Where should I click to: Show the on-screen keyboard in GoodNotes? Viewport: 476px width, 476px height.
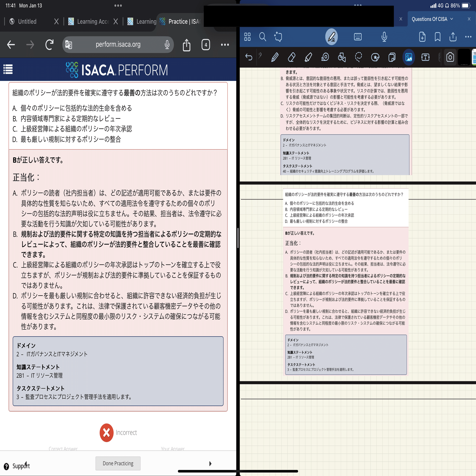pyautogui.click(x=358, y=37)
